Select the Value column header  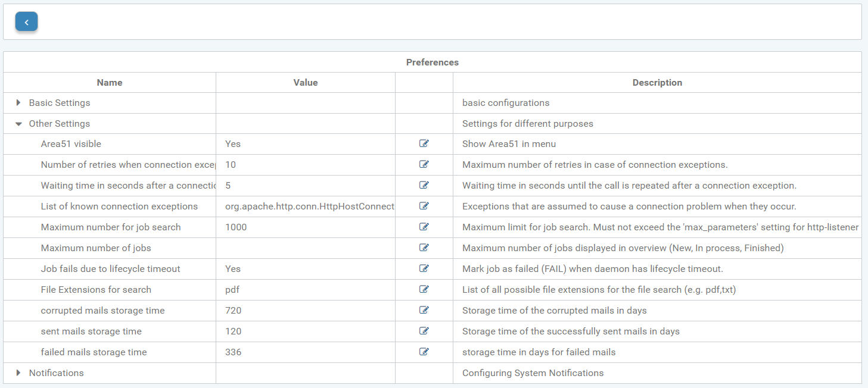coord(305,83)
